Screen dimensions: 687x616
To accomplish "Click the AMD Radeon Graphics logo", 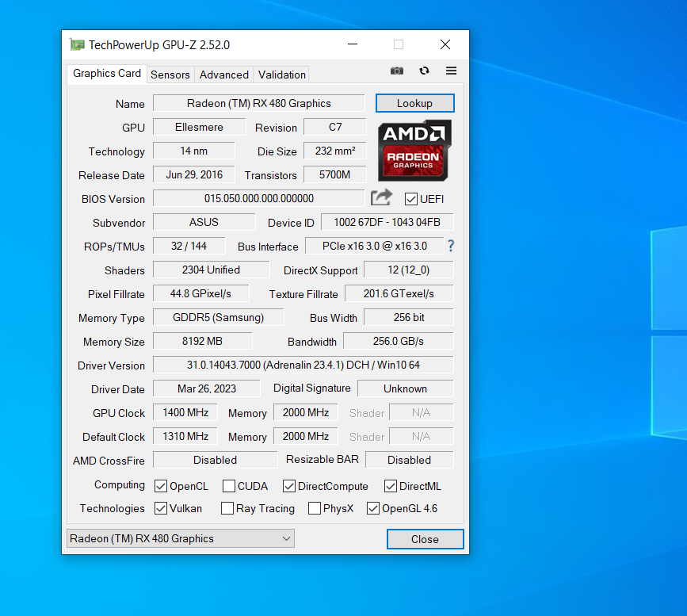I will (414, 150).
